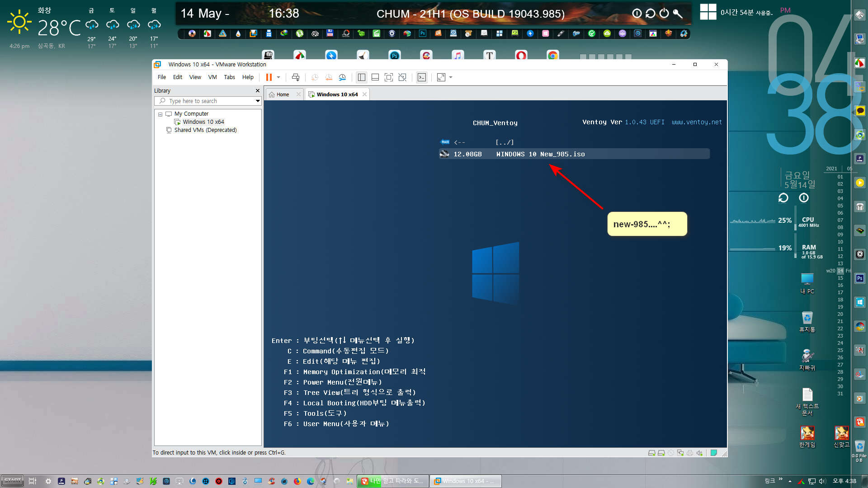Switch to the 나만 믿고 따라와 taskbar button

(393, 481)
